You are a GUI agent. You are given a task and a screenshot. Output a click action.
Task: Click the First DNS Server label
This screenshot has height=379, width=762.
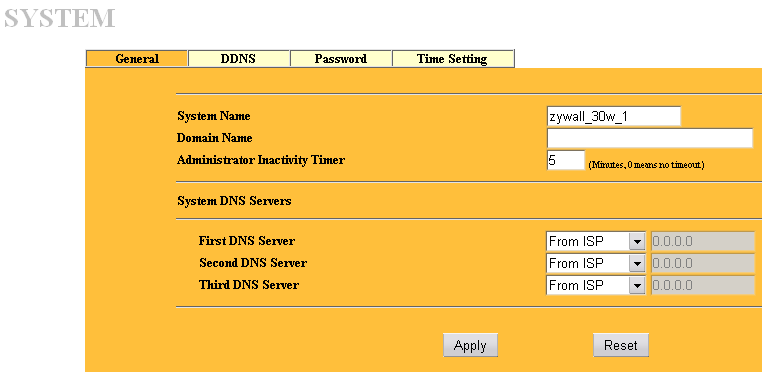tap(247, 241)
